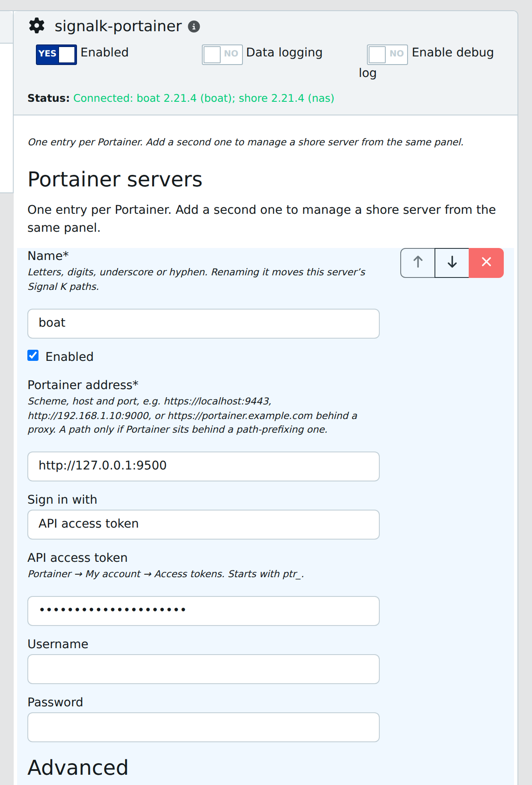The height and width of the screenshot is (785, 532).
Task: Edit the Portainer address field
Action: click(x=204, y=466)
